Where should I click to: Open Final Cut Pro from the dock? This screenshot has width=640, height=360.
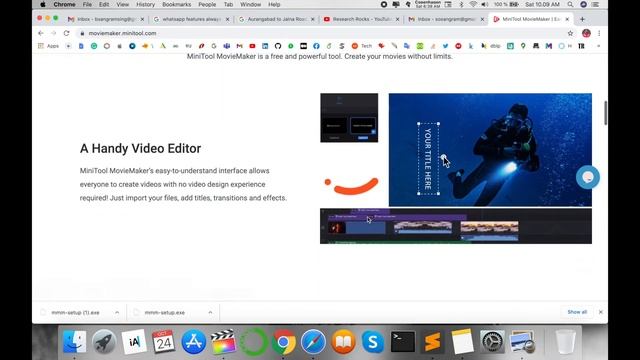tap(223, 342)
